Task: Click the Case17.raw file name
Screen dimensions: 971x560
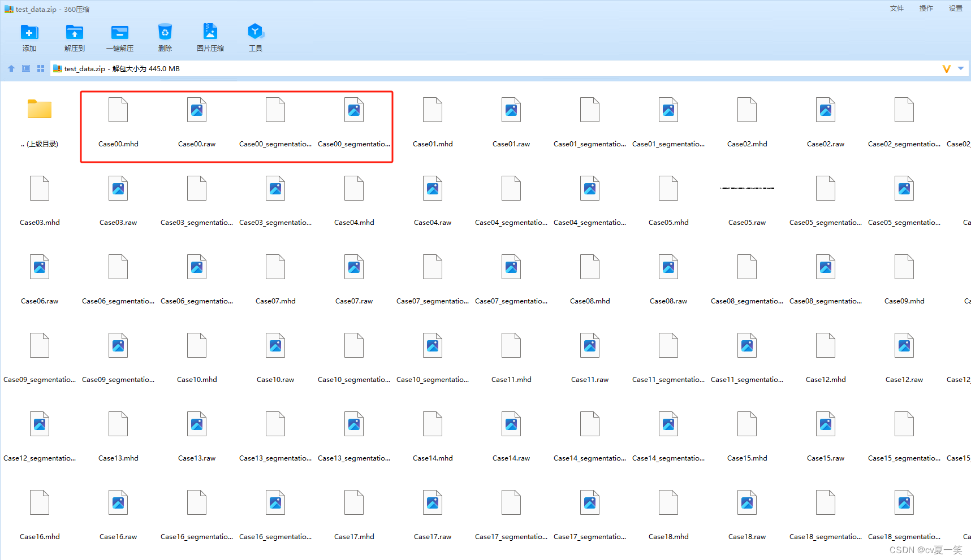Action: (x=433, y=537)
